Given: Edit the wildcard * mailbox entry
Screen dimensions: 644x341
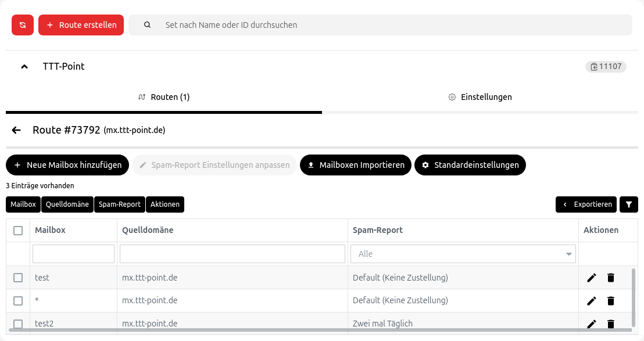Looking at the screenshot, I should (592, 300).
